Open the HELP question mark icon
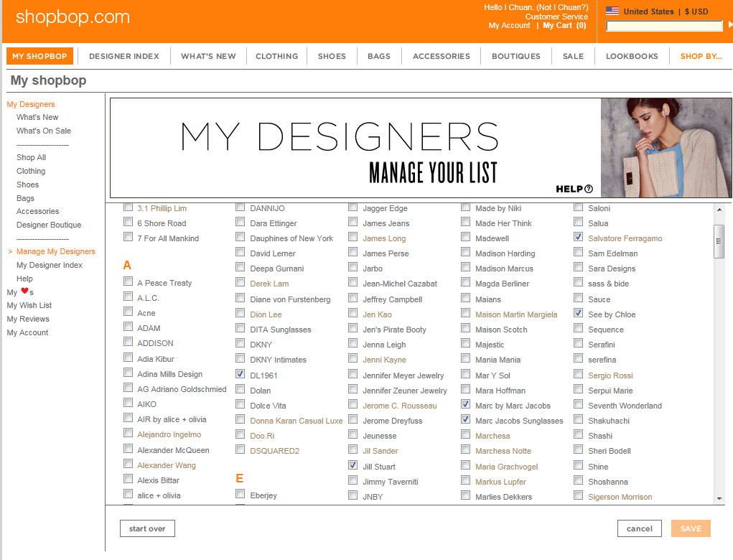This screenshot has height=560, width=733. click(589, 189)
